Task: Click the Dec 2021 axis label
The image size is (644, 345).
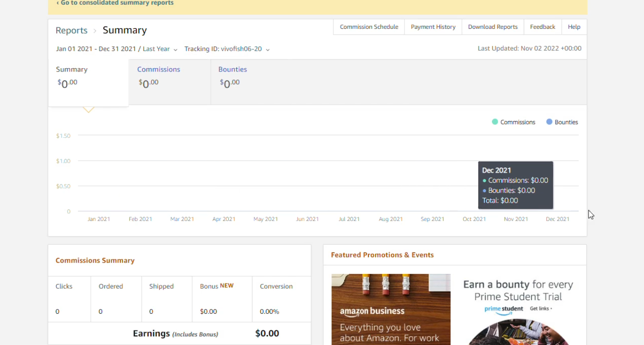Action: click(557, 219)
